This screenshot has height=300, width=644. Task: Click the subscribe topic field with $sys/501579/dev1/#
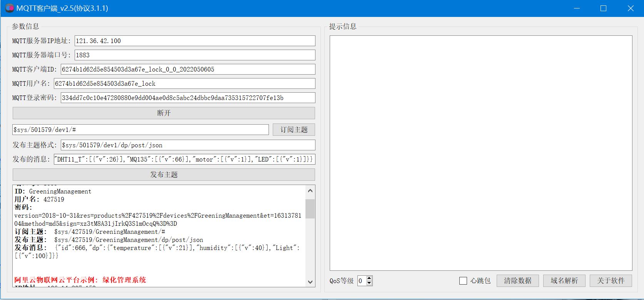coord(140,130)
